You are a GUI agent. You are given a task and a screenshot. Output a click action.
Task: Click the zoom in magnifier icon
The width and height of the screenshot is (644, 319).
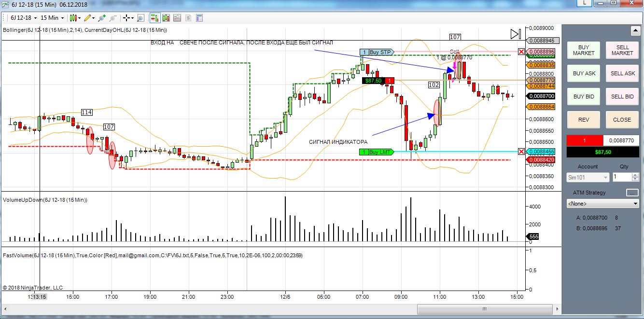pyautogui.click(x=101, y=18)
